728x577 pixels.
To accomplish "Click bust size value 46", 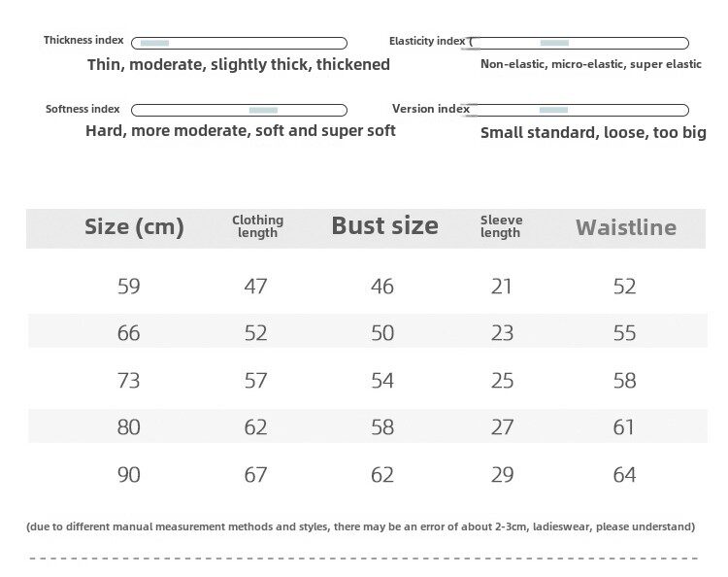I will pos(382,286).
